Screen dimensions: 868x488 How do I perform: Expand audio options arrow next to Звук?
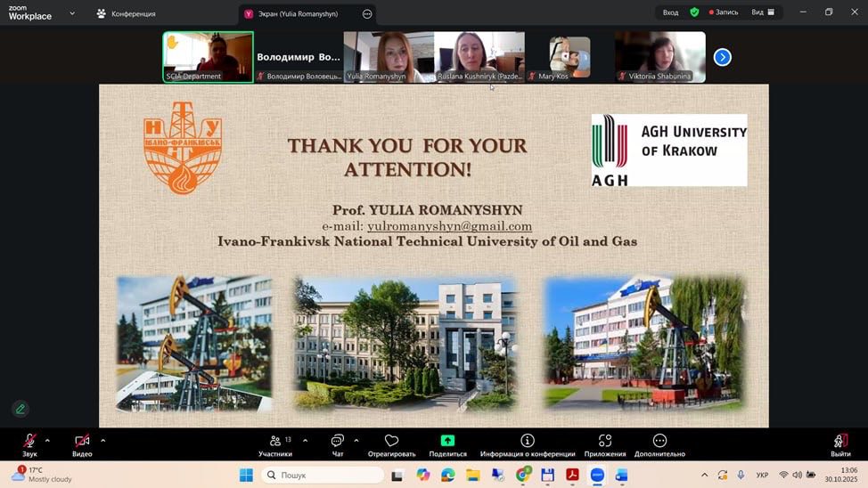point(47,440)
